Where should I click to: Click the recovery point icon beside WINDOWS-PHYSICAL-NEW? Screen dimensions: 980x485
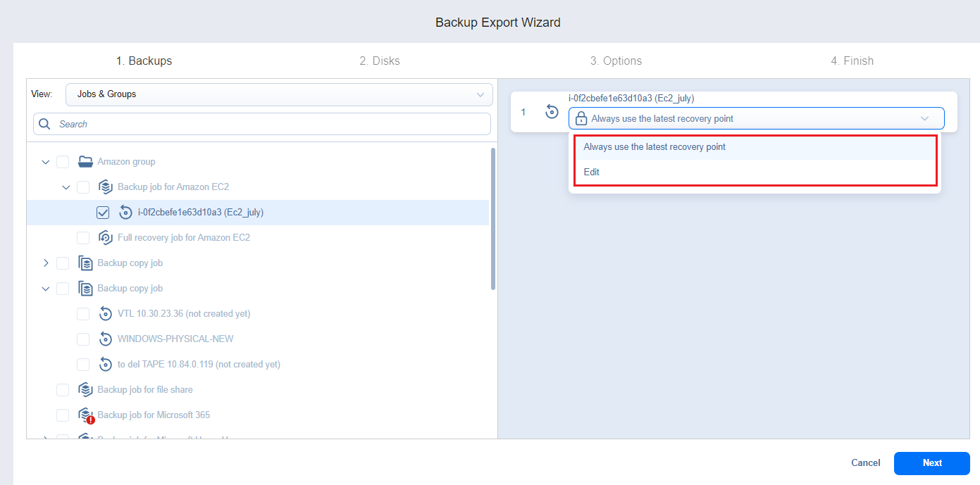106,339
